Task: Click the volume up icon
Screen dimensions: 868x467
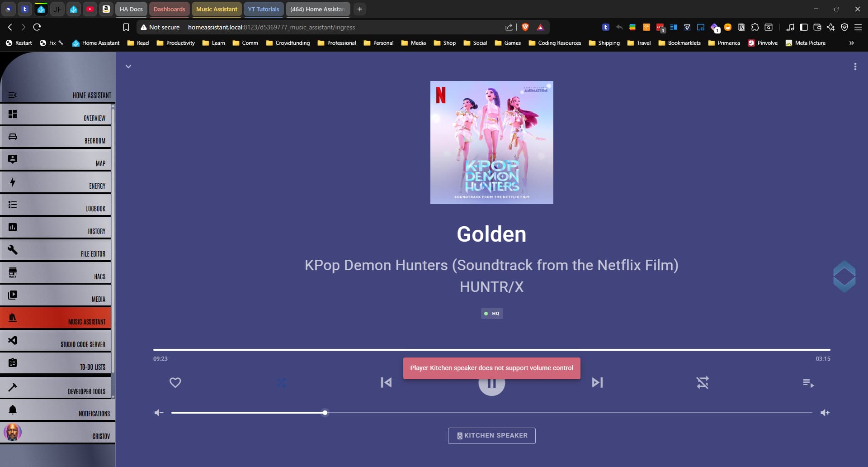Action: (x=825, y=413)
